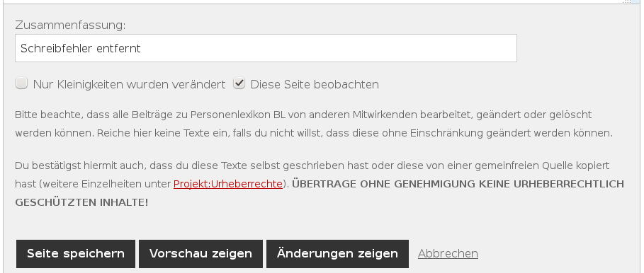Click the 'Diese Seite beobachten' label text

pos(315,84)
